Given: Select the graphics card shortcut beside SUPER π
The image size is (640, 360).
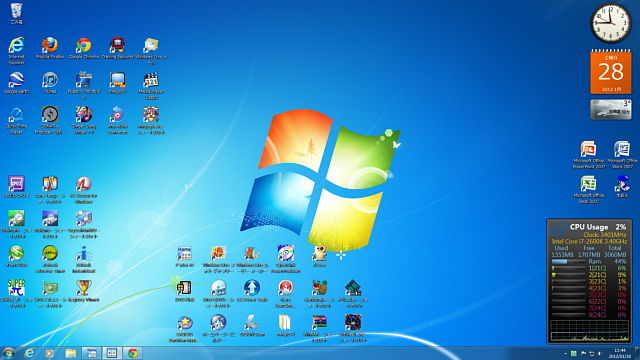Looking at the screenshot, I should (50, 293).
